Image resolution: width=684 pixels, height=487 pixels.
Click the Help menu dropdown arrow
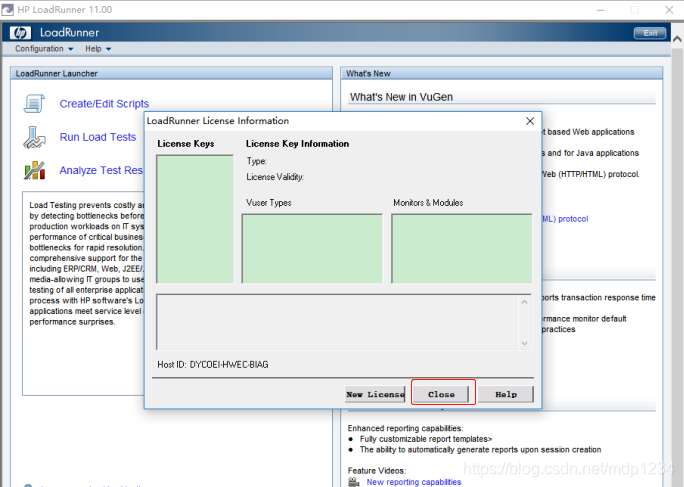(x=108, y=49)
